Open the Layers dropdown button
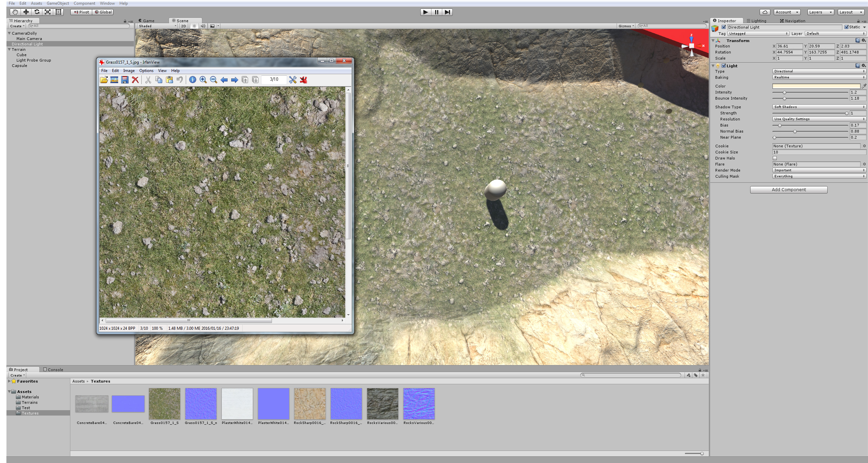The height and width of the screenshot is (463, 868). pos(821,12)
